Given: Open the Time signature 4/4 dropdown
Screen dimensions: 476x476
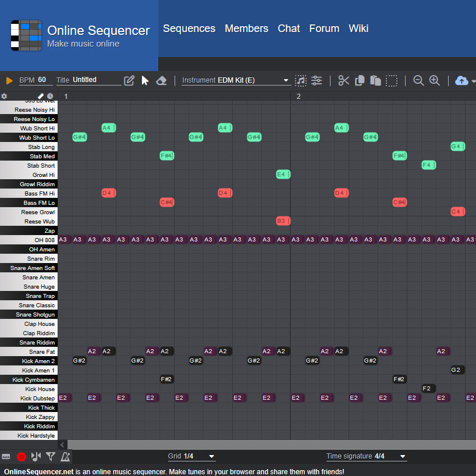Looking at the screenshot, I should coord(366,456).
